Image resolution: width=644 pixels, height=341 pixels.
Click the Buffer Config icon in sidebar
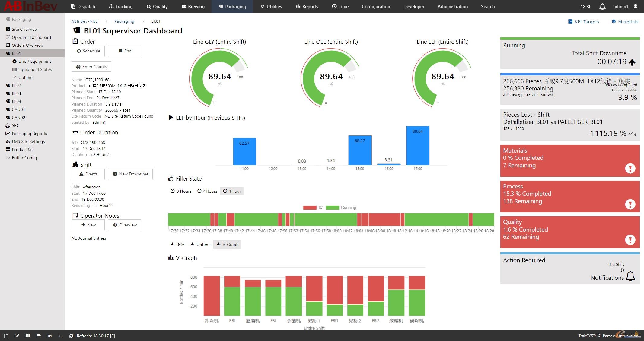tap(8, 157)
